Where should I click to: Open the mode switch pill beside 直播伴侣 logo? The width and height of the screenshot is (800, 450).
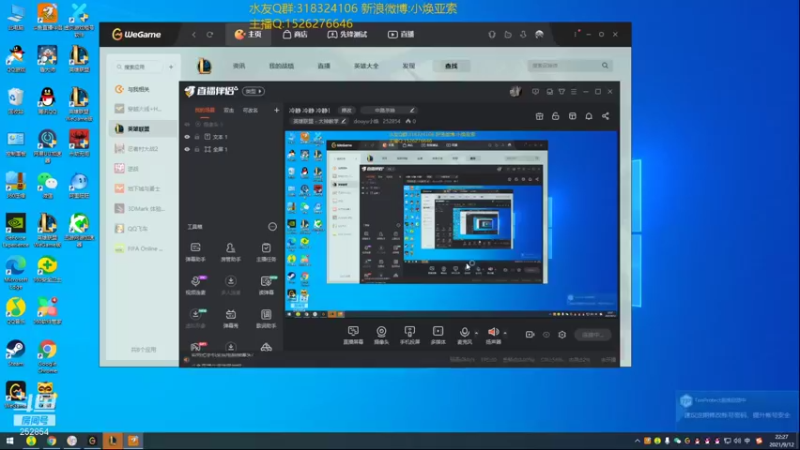pyautogui.click(x=253, y=91)
